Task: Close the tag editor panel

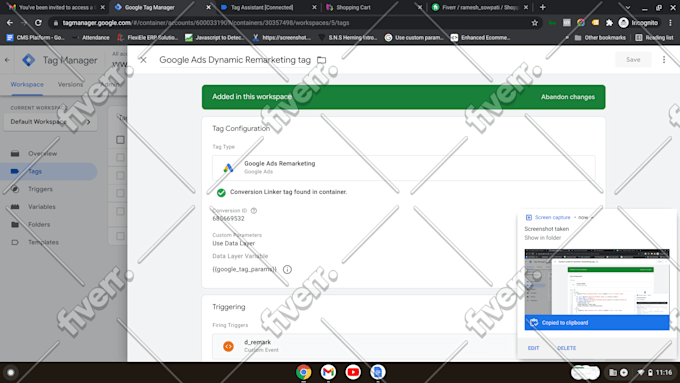Action: [143, 60]
